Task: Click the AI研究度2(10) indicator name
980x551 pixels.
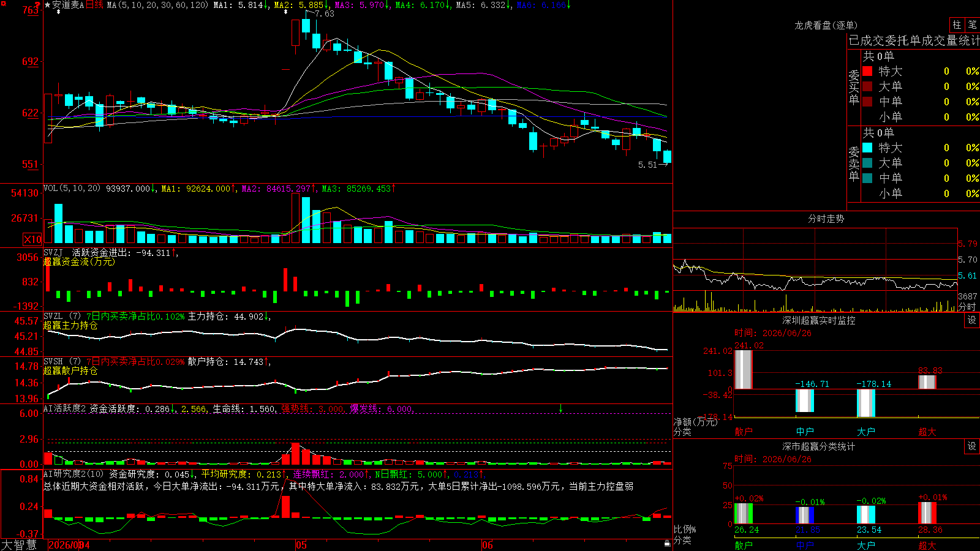Action: 73,474
